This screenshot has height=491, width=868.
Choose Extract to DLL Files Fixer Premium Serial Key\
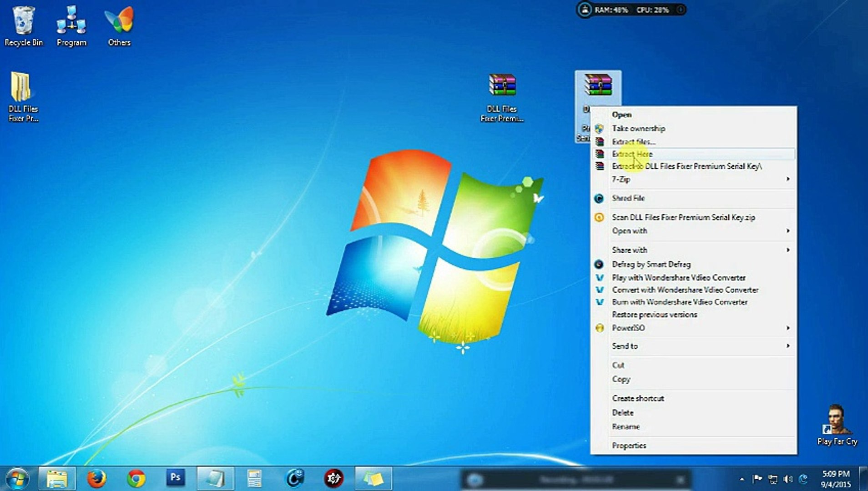[694, 166]
